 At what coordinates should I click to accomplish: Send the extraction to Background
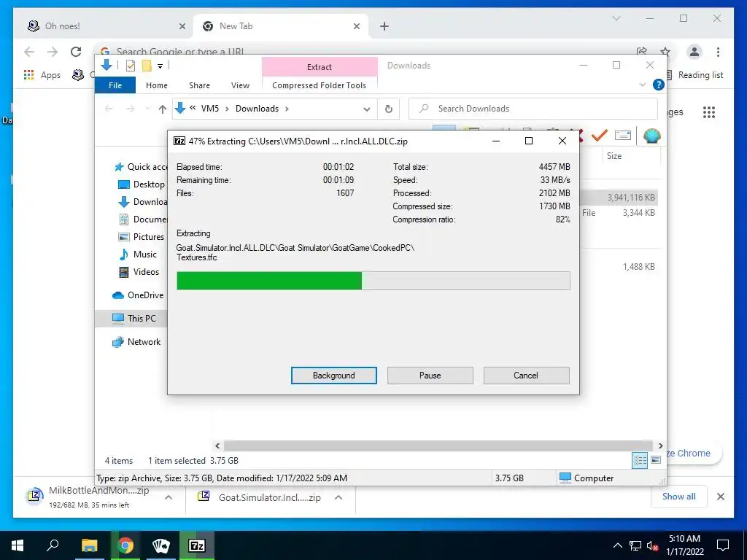(x=333, y=376)
